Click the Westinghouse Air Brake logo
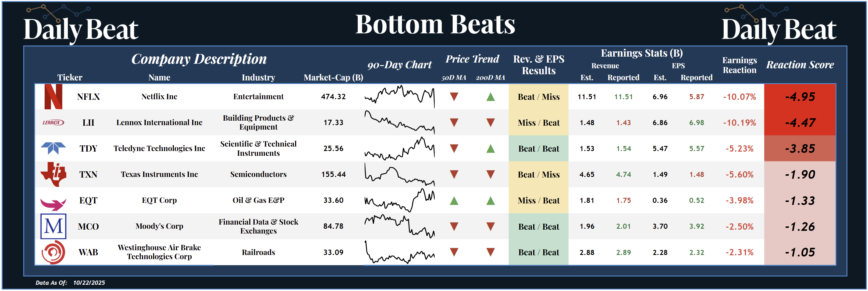The width and height of the screenshot is (868, 291). (53, 252)
